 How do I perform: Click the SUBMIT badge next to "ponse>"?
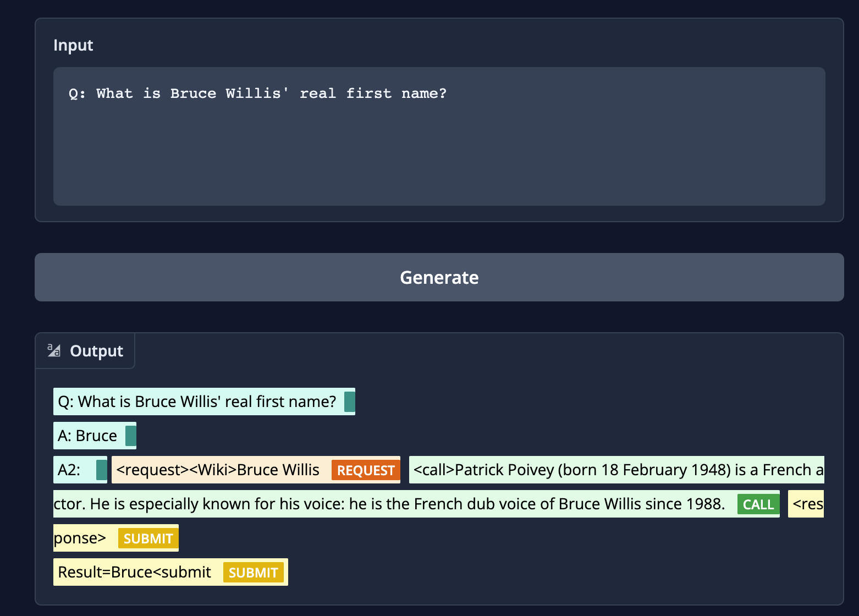coord(148,538)
